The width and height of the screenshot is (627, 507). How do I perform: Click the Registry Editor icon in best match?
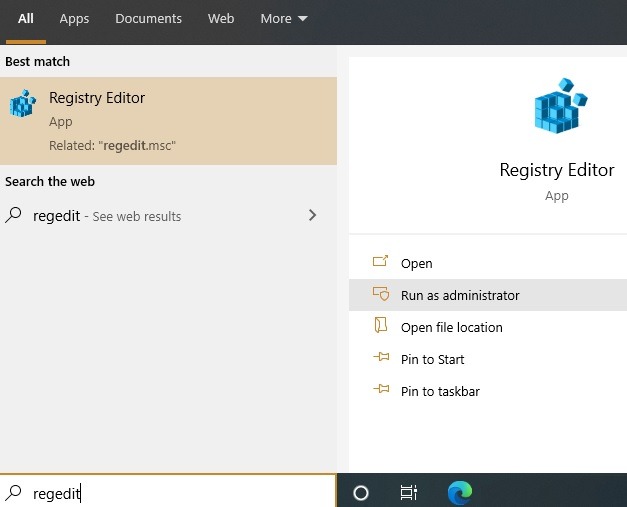pyautogui.click(x=22, y=104)
